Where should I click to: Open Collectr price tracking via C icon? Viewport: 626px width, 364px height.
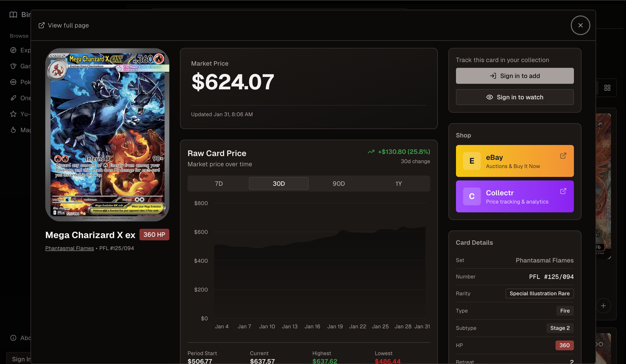click(472, 196)
